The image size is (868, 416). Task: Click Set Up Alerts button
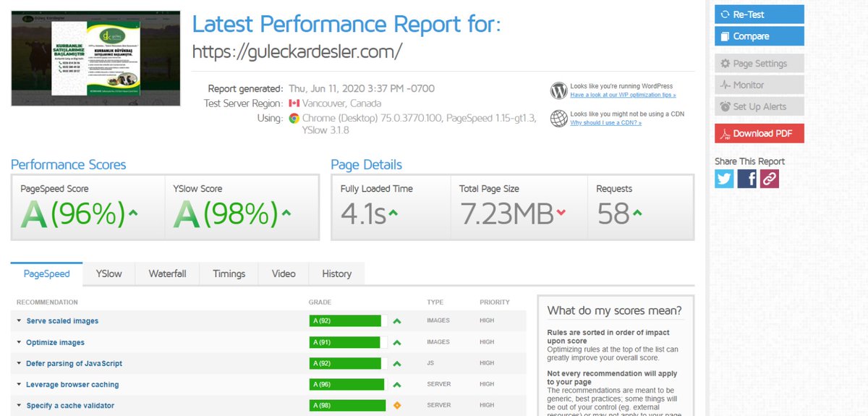click(x=759, y=106)
